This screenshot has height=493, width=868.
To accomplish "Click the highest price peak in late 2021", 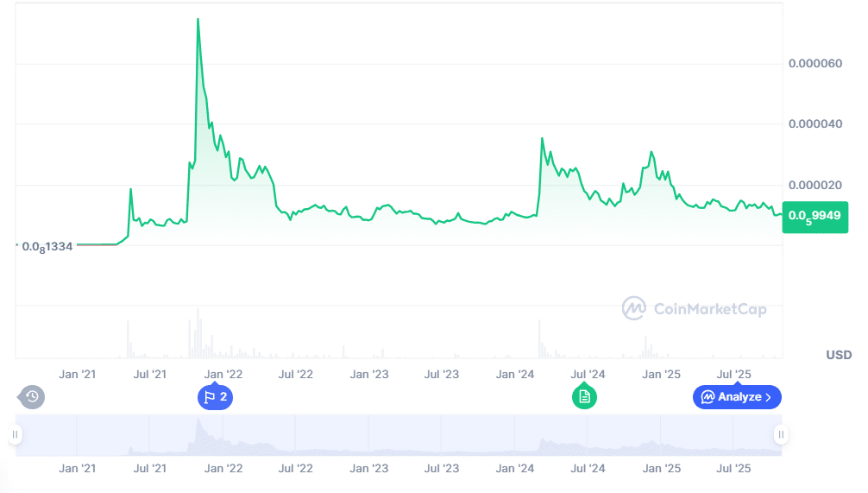I will 198,20.
